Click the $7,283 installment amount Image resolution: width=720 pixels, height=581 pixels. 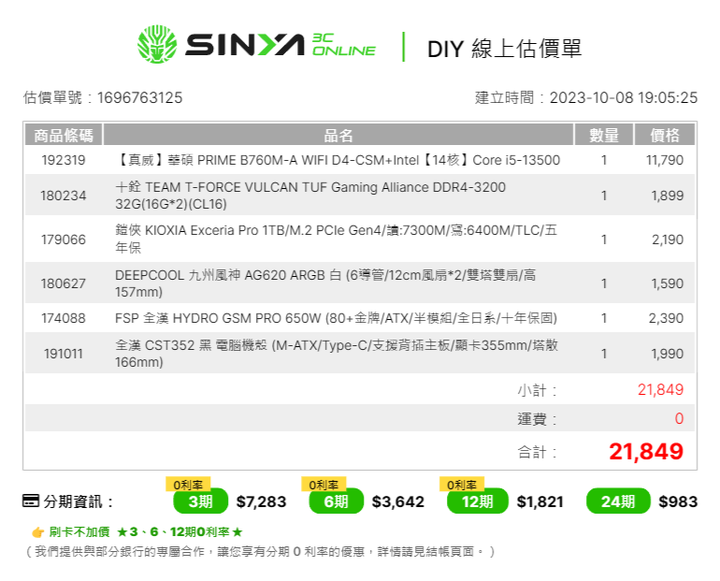coord(261,502)
